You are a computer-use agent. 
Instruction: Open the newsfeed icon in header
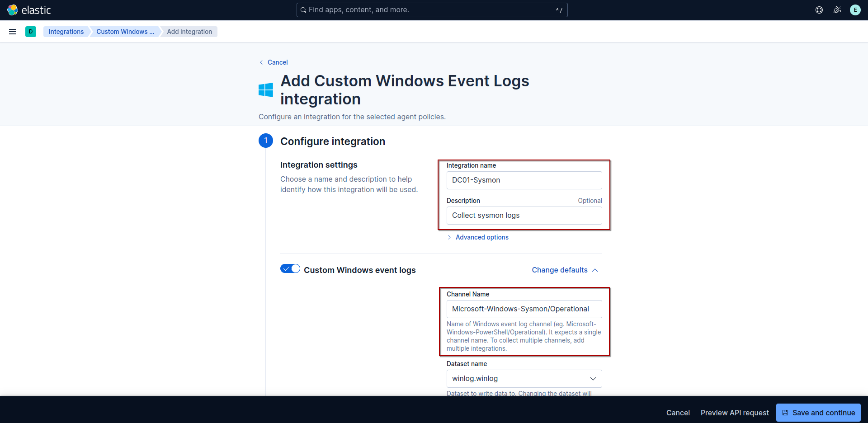(x=837, y=10)
